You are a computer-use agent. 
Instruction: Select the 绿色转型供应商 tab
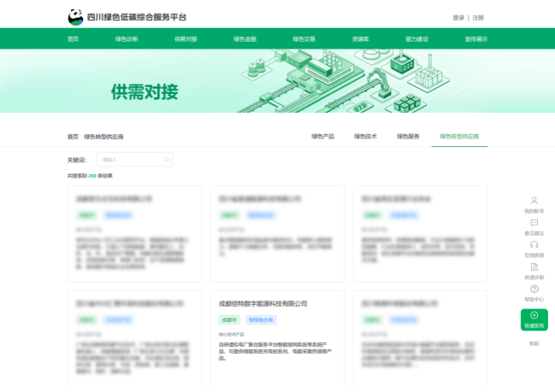point(459,137)
